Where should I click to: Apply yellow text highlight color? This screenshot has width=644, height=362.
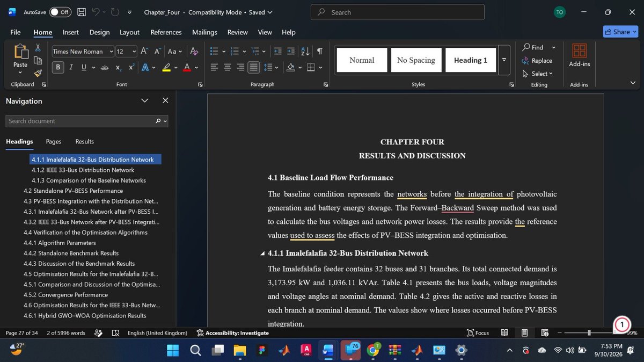[x=166, y=68]
